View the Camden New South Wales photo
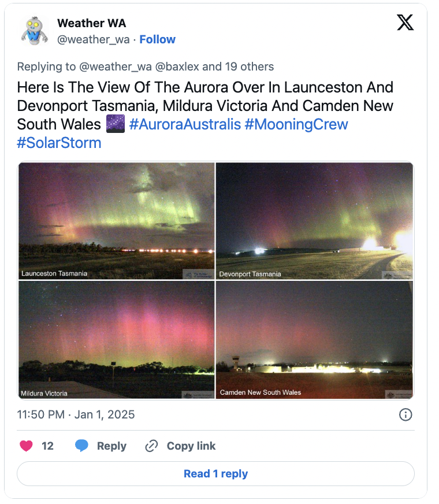This screenshot has height=504, width=439. (314, 340)
